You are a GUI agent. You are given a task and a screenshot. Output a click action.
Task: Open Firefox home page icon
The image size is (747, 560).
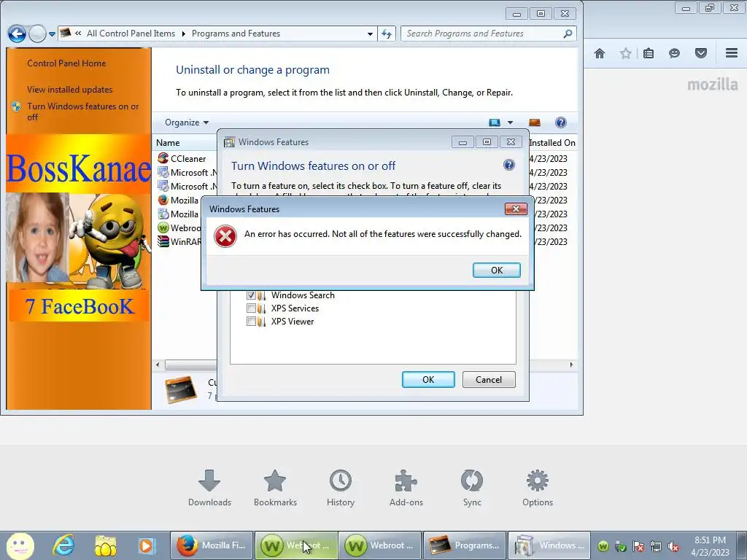click(x=600, y=53)
